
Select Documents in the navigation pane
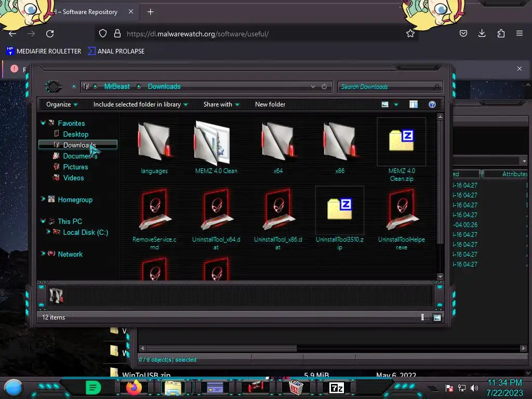coord(80,156)
